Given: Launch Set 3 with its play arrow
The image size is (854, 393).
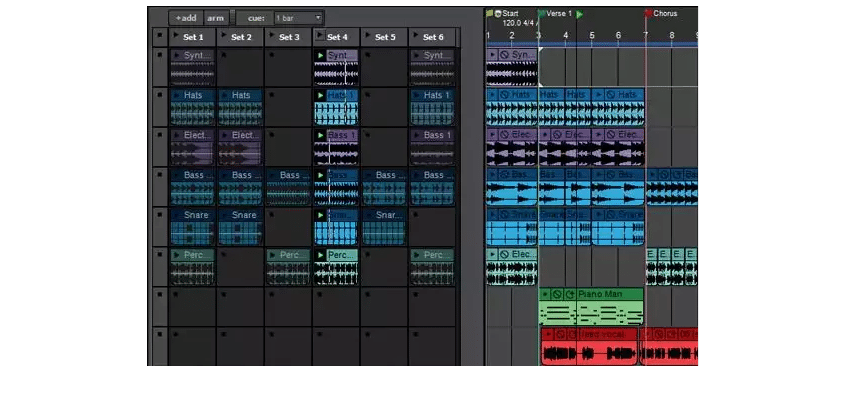Looking at the screenshot, I should coord(271,36).
